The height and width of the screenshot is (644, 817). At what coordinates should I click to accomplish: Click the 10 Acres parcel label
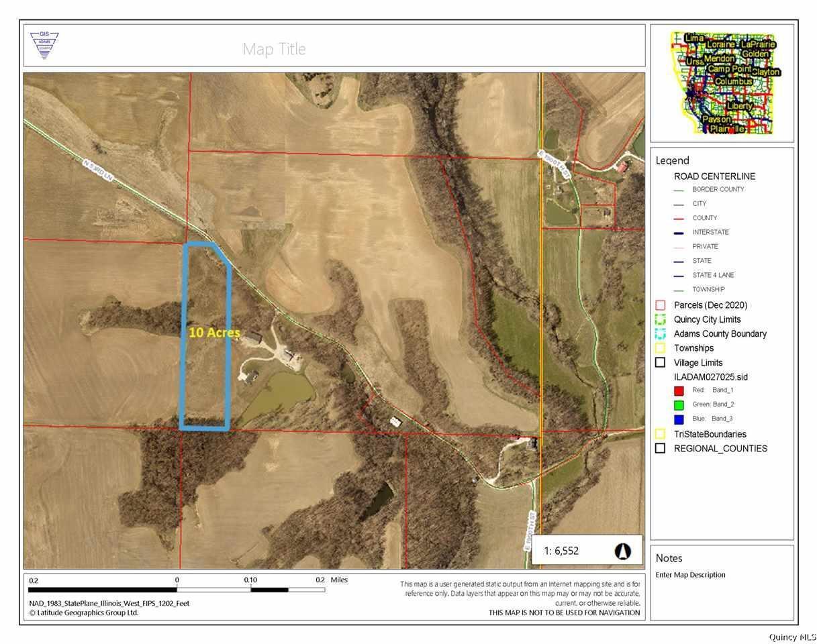[x=214, y=333]
